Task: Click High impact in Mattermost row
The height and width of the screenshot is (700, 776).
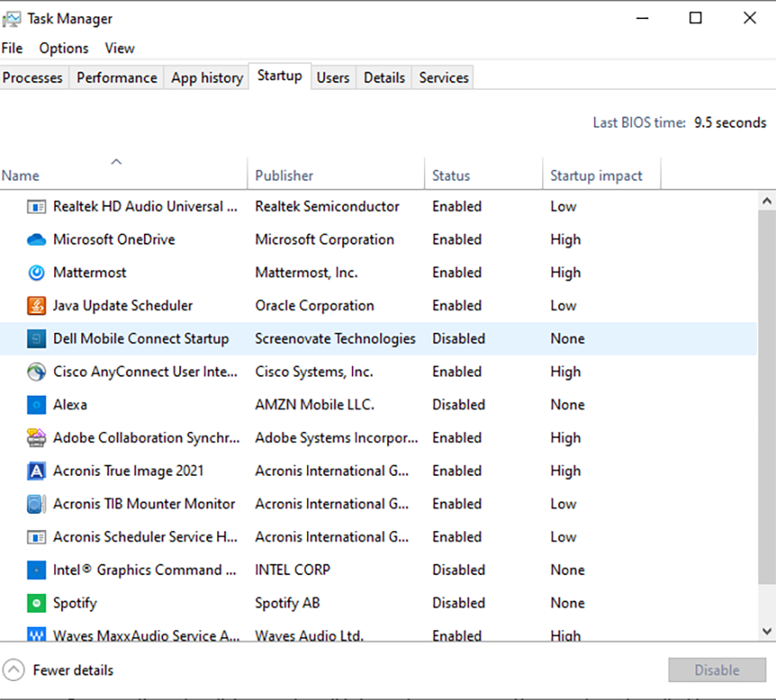Action: coord(565,273)
